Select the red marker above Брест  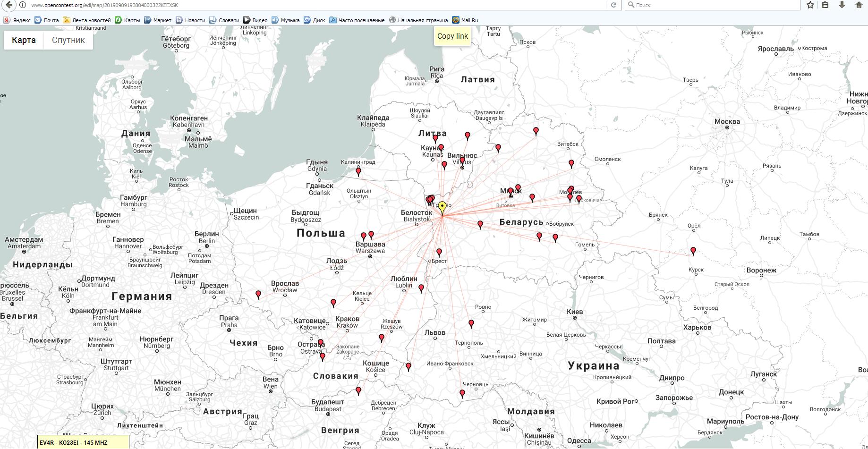tap(439, 252)
